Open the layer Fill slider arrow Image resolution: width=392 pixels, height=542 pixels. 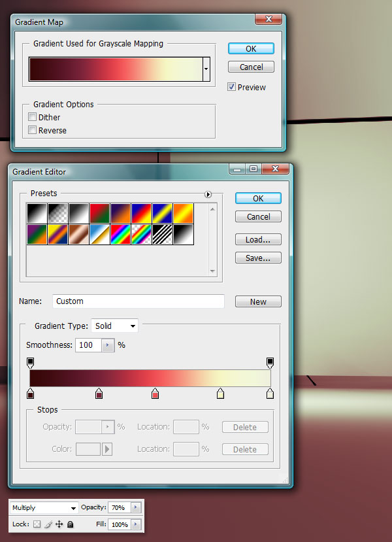136,524
